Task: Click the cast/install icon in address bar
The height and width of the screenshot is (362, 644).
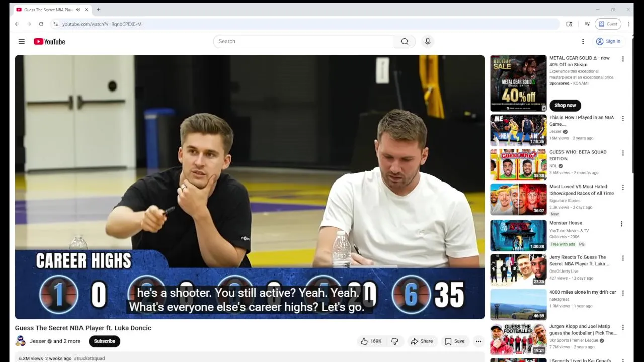Action: [x=569, y=24]
